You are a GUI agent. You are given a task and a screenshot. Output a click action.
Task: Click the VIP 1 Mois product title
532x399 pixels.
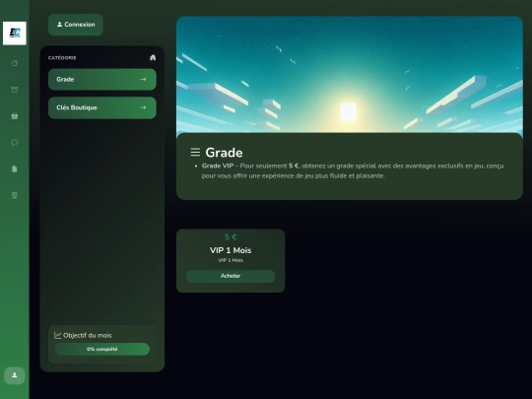231,250
